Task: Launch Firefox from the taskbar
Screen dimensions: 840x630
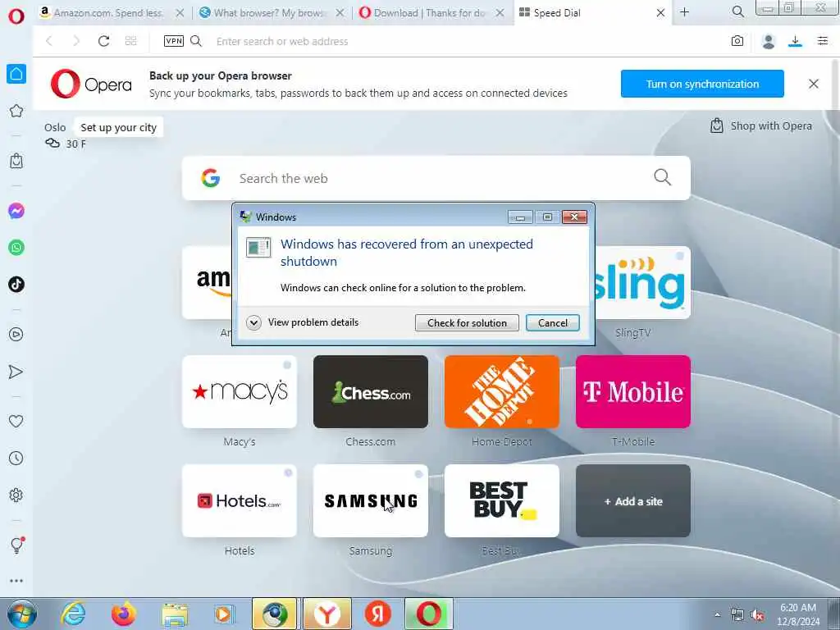Action: click(x=124, y=614)
